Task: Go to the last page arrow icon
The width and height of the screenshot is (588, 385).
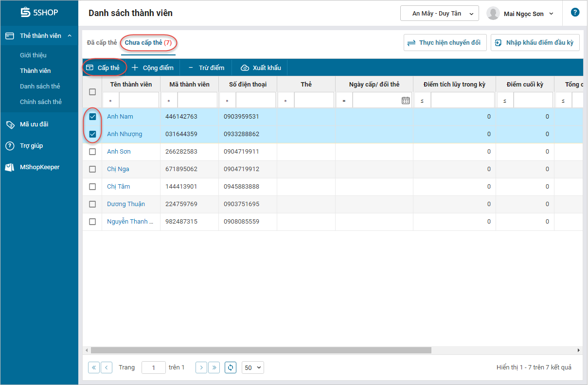Action: pos(214,367)
